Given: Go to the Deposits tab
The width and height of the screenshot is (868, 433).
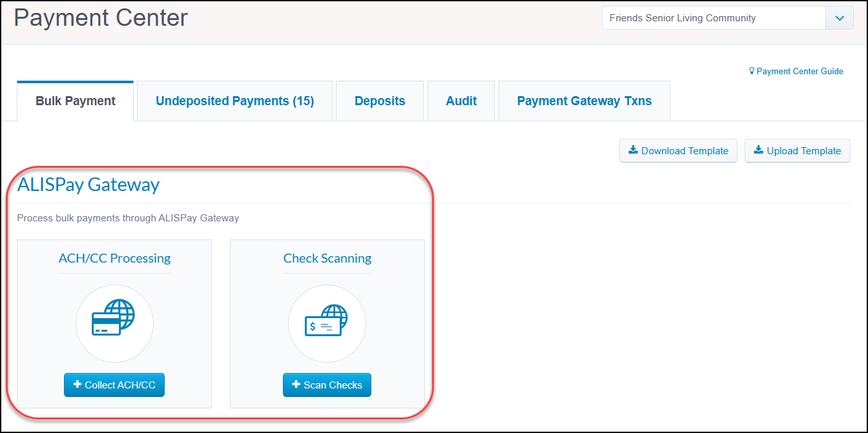Looking at the screenshot, I should [x=380, y=101].
